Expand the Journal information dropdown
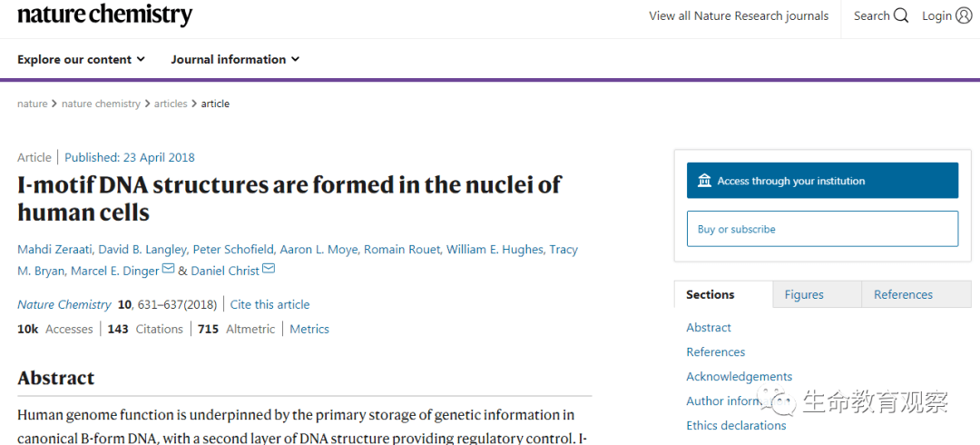This screenshot has width=980, height=445. (235, 59)
